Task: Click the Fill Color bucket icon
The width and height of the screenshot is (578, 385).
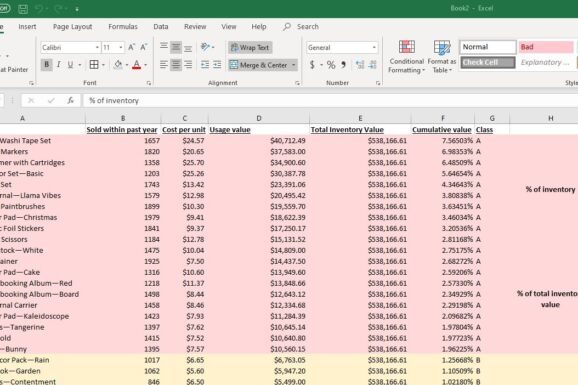Action: (118, 65)
